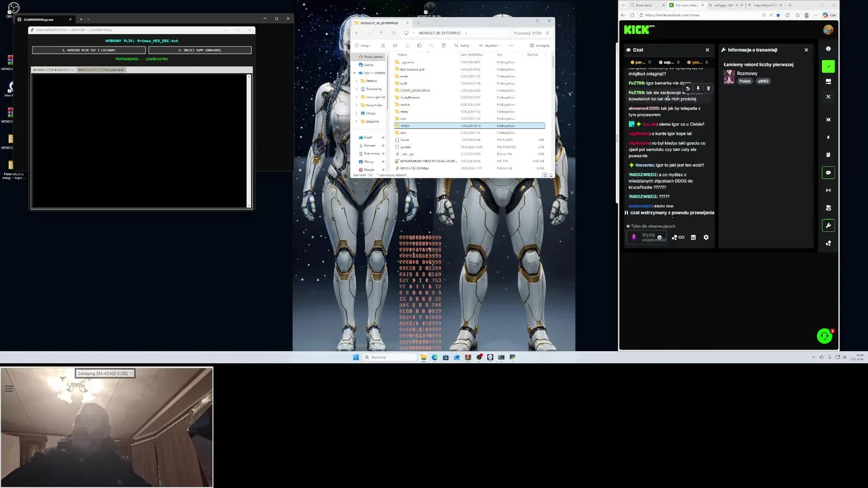Reply to the hovered chat message
Screen dimensions: 868x488
[x=688, y=88]
